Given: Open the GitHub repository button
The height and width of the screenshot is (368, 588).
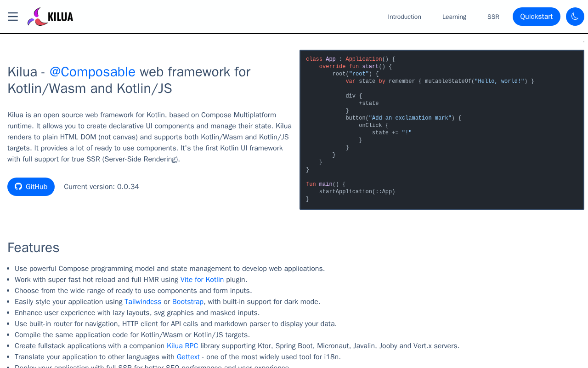Looking at the screenshot, I should pyautogui.click(x=31, y=187).
